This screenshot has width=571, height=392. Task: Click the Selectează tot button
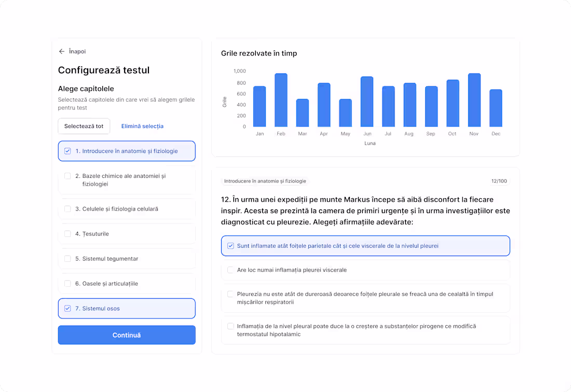(84, 126)
